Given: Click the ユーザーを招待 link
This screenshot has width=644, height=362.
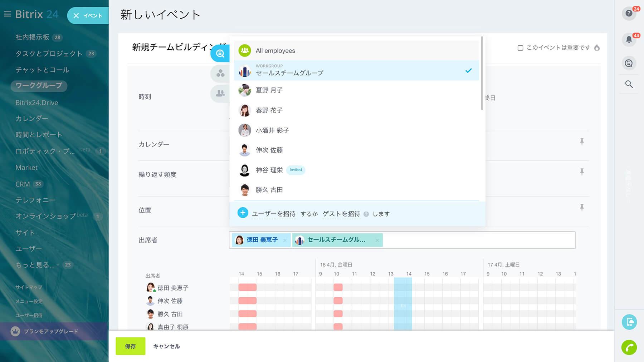Looking at the screenshot, I should (x=274, y=214).
